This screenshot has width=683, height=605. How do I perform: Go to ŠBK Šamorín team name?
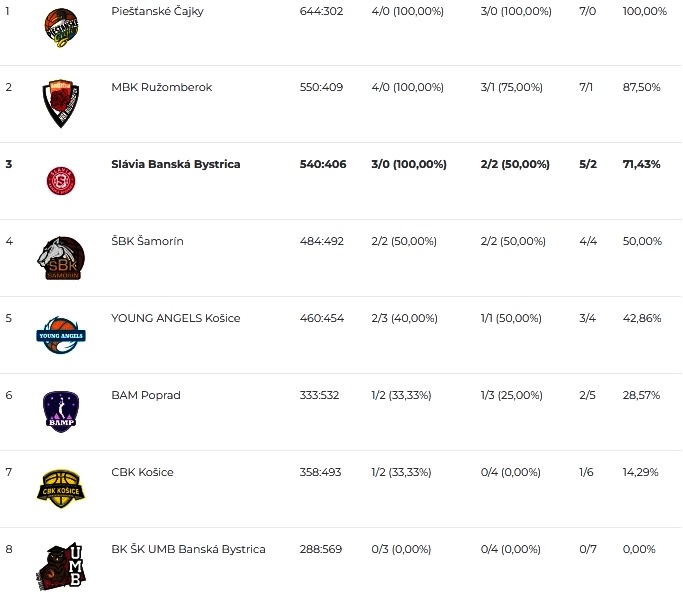(x=147, y=241)
